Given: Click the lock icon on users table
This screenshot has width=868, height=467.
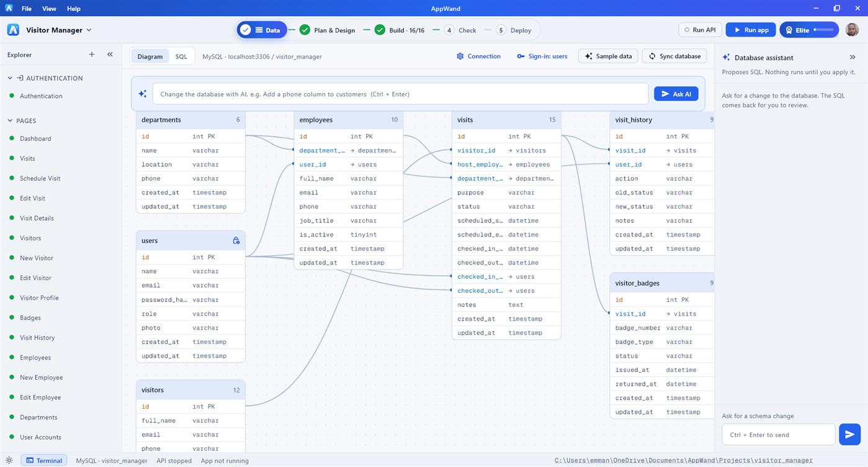Looking at the screenshot, I should (236, 240).
